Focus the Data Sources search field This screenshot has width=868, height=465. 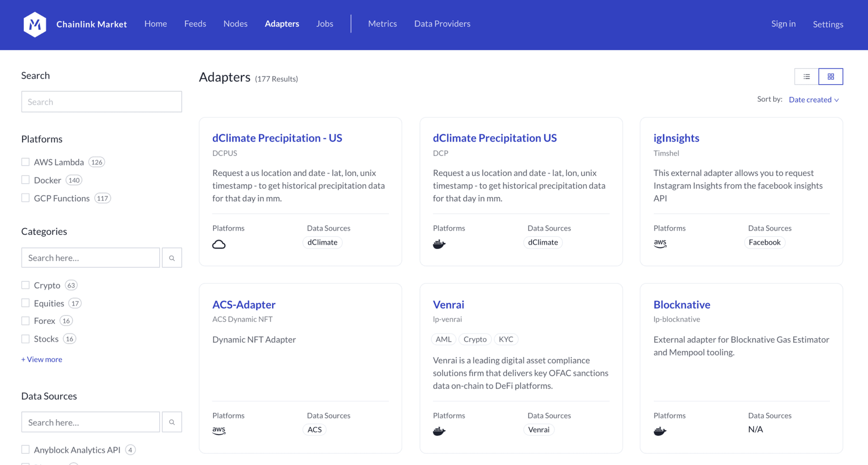90,422
